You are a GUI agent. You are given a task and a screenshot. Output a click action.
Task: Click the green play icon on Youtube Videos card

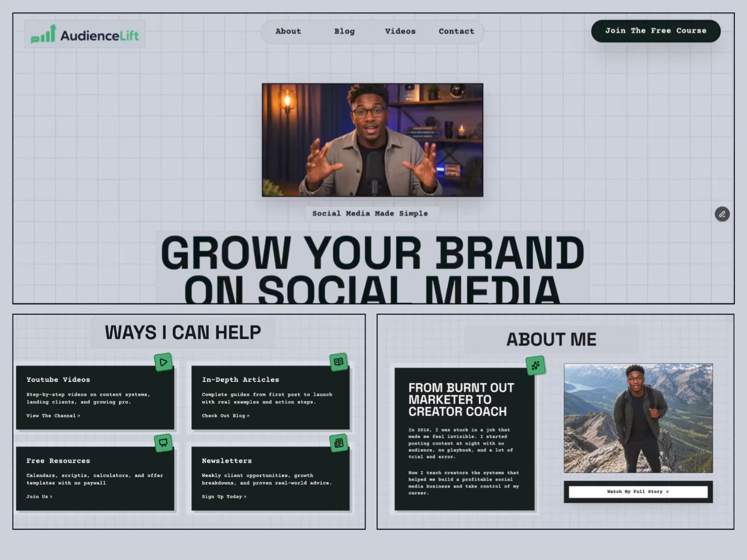[x=163, y=362]
